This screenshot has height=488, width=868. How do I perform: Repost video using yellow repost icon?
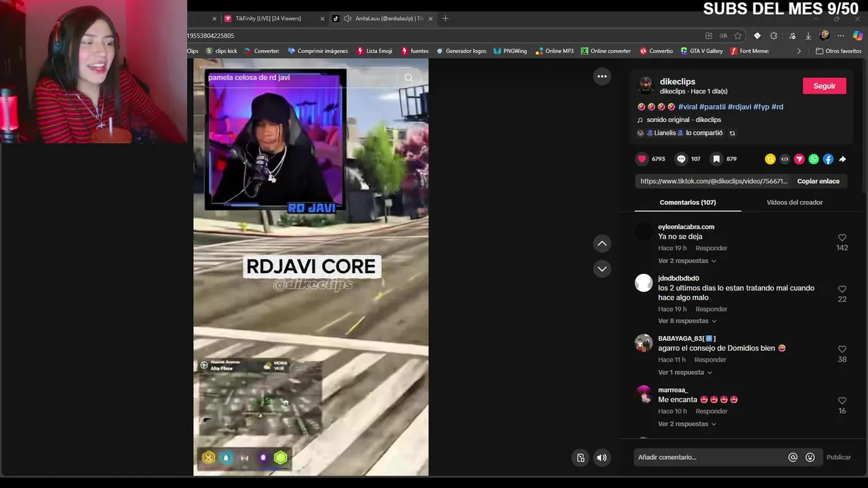(770, 159)
